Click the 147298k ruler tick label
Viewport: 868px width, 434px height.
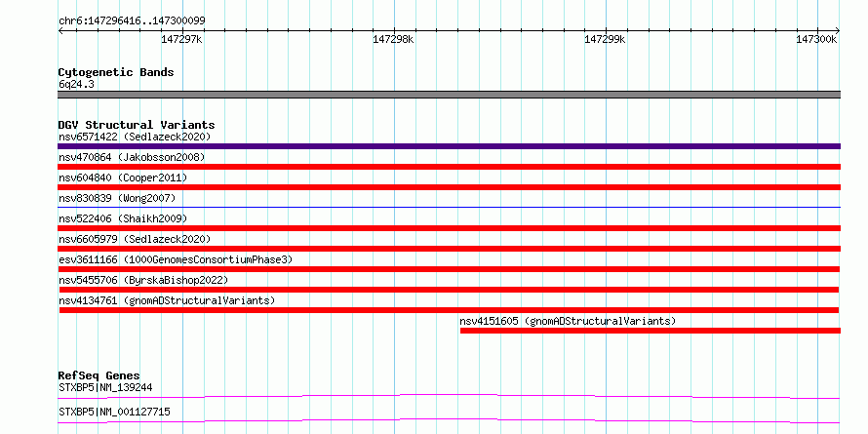[394, 40]
